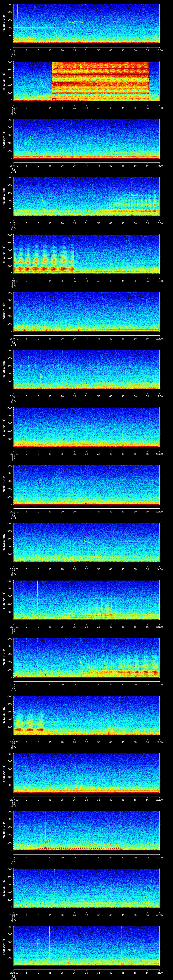The image size is (173, 980).
Task: Select the spectrogram panel starting at 0:21:00
Action: [x=86, y=427]
